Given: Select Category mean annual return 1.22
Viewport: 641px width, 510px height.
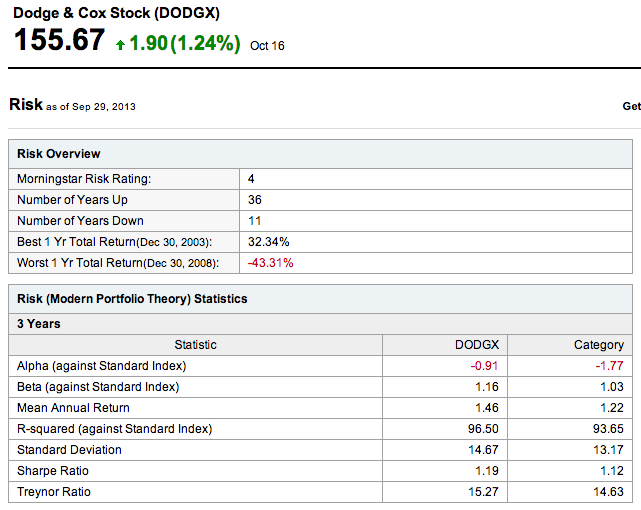Looking at the screenshot, I should (612, 408).
